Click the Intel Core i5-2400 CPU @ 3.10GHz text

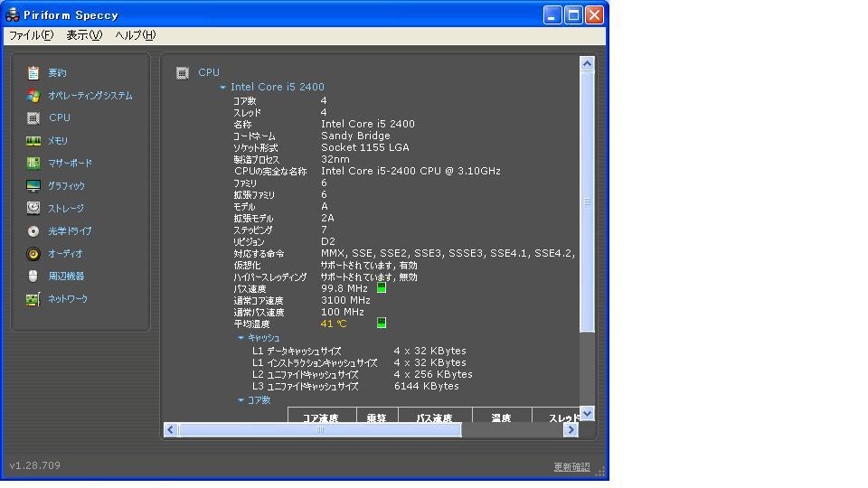click(410, 171)
